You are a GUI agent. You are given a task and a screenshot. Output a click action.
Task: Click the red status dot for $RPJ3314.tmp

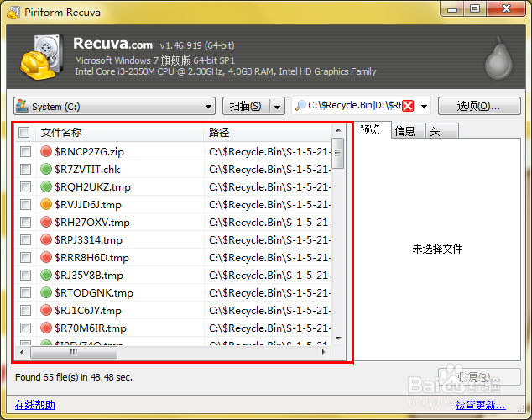click(x=46, y=239)
